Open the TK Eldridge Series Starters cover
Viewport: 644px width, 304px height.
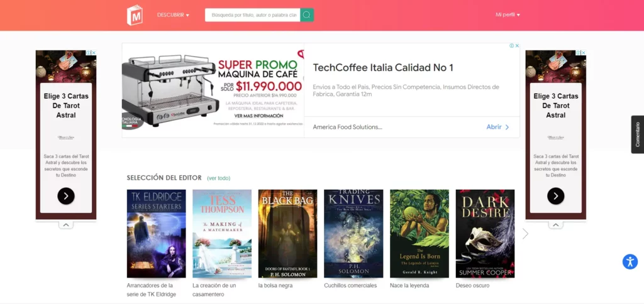pos(156,234)
